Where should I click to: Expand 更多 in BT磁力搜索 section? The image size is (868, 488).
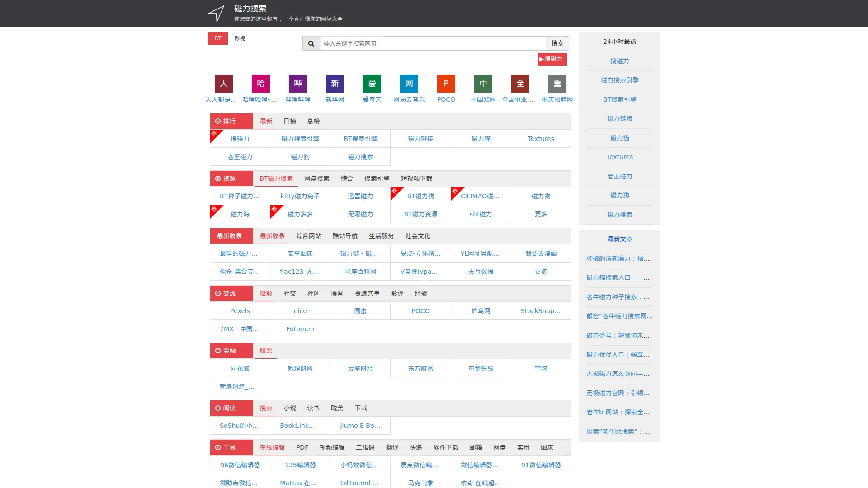541,214
